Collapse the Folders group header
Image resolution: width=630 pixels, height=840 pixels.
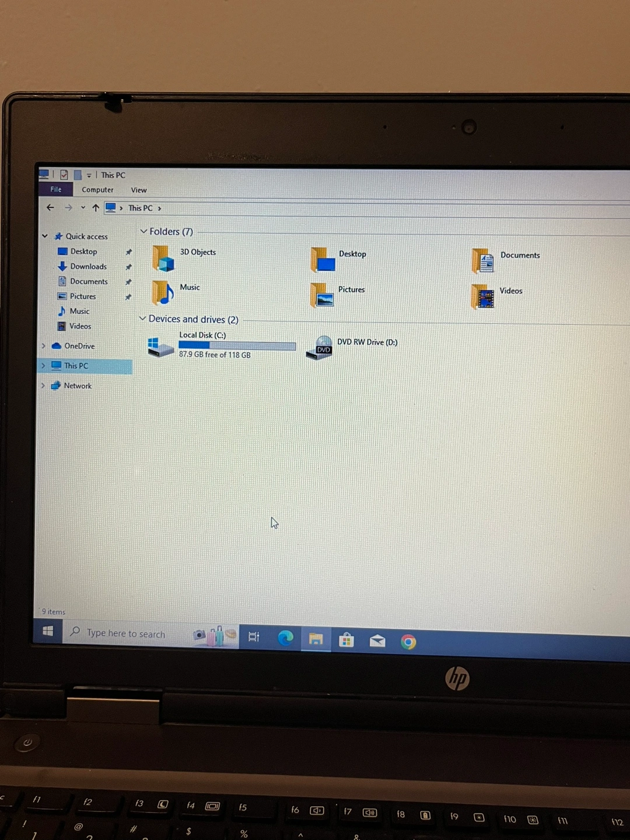tap(143, 232)
